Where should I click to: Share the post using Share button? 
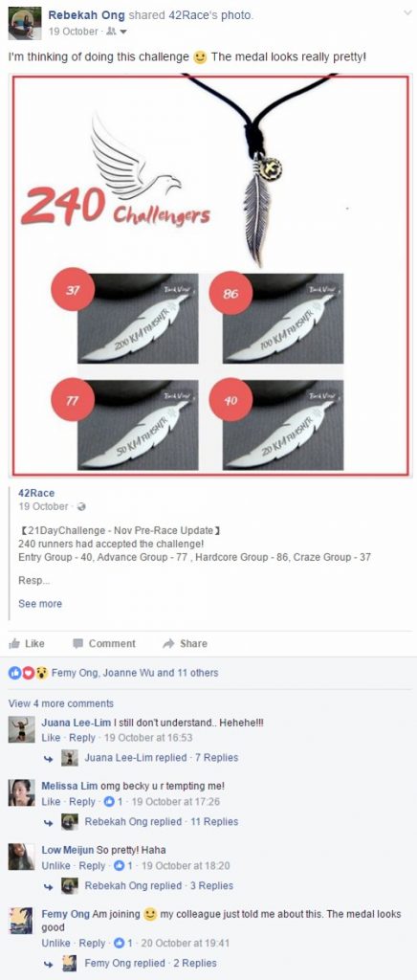[185, 643]
